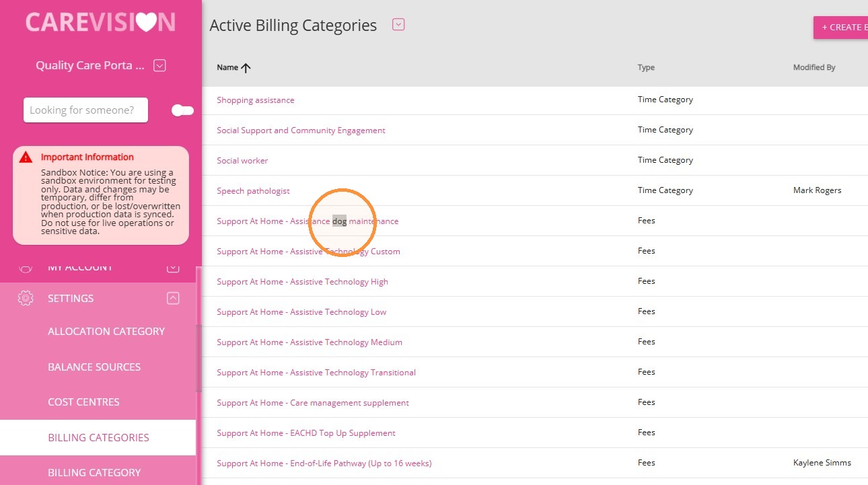Open Shopping assistance billing category

(x=255, y=100)
